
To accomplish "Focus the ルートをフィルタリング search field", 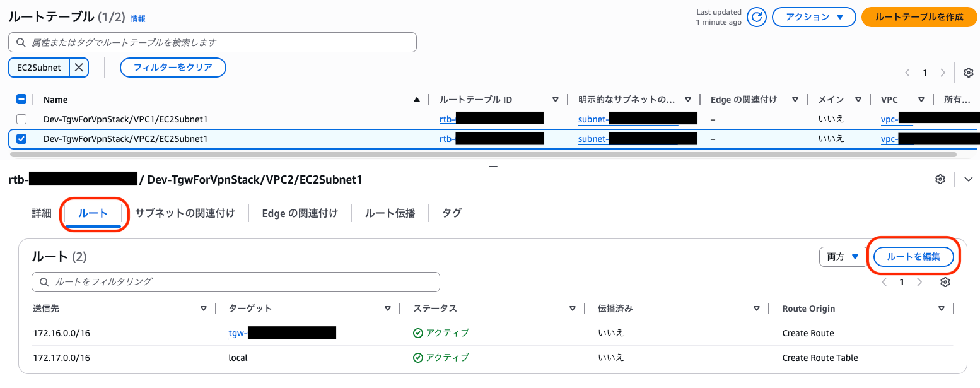I will tap(235, 281).
